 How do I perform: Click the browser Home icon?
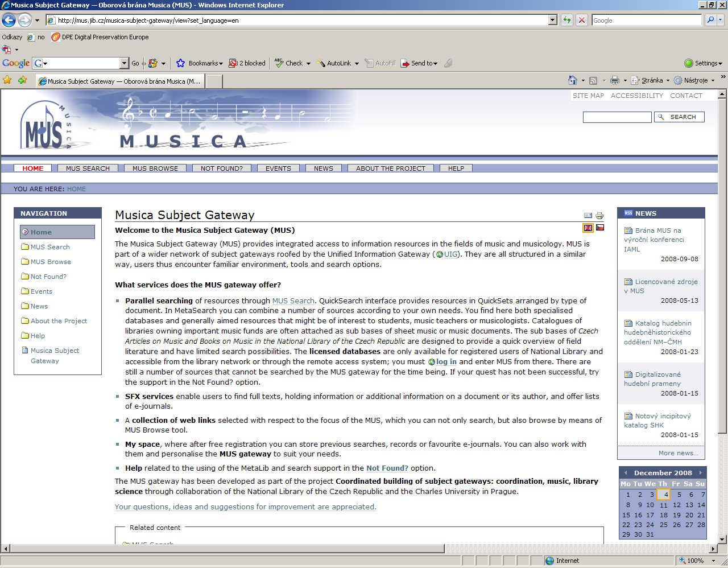coord(573,80)
